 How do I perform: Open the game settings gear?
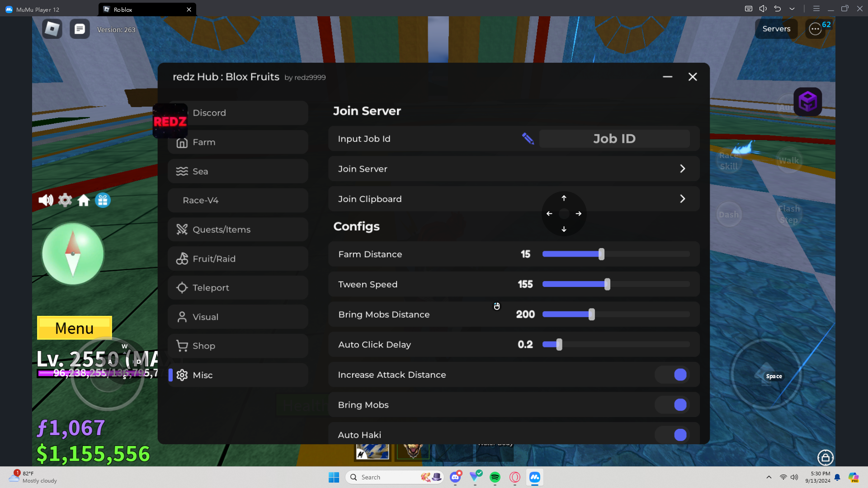point(65,200)
